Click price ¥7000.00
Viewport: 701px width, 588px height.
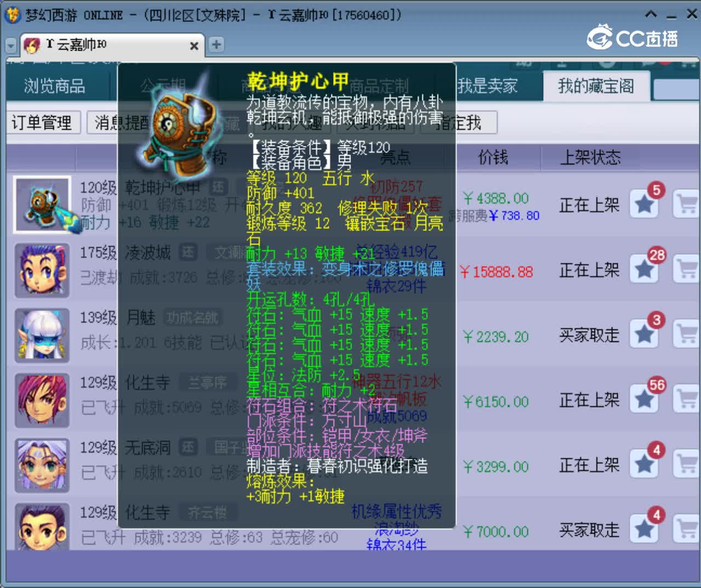tap(496, 532)
